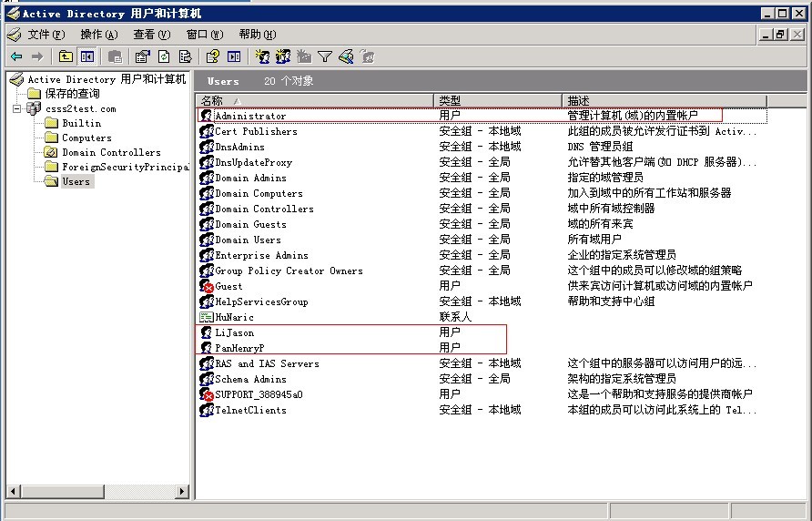Select the SUPPORT_388945a0 disabled user icon
Viewport: 812px width, 521px height.
click(x=206, y=394)
